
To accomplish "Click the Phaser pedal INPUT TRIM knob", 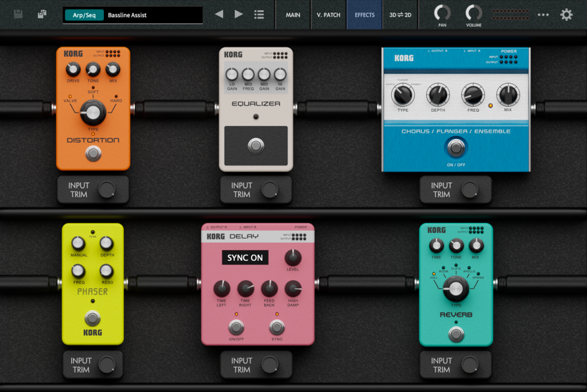I will (x=107, y=365).
